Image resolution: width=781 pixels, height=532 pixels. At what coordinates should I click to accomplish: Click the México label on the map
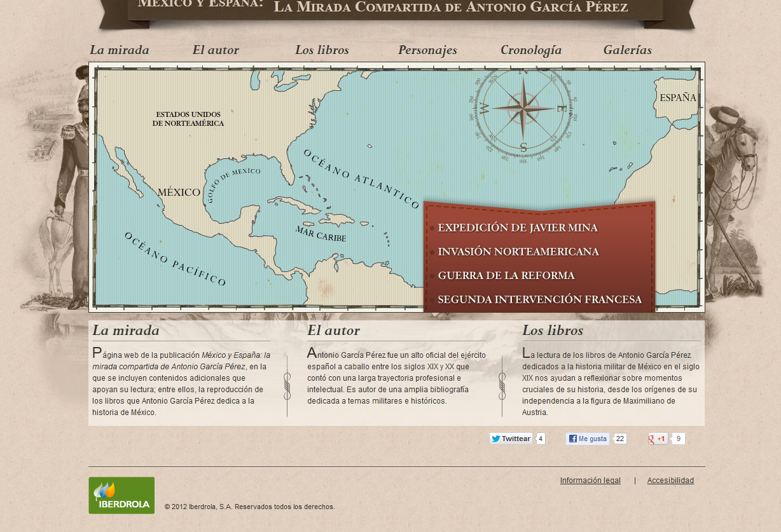pos(179,192)
